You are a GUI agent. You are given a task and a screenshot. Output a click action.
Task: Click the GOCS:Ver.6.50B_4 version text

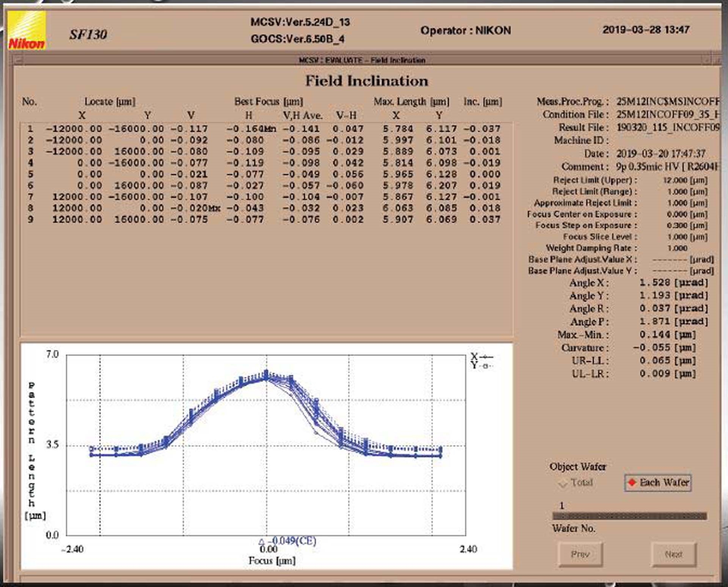pos(298,39)
